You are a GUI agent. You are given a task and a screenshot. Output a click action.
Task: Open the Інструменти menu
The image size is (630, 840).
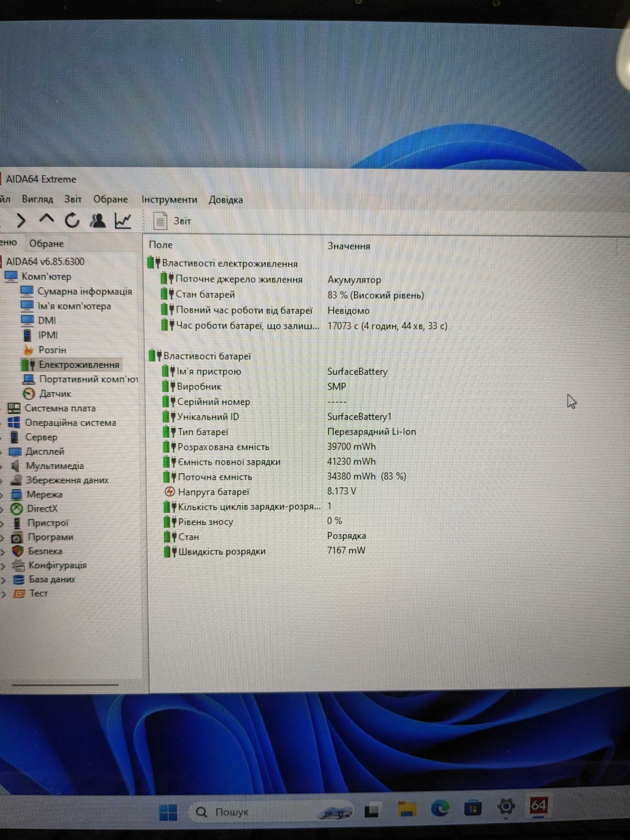[169, 200]
